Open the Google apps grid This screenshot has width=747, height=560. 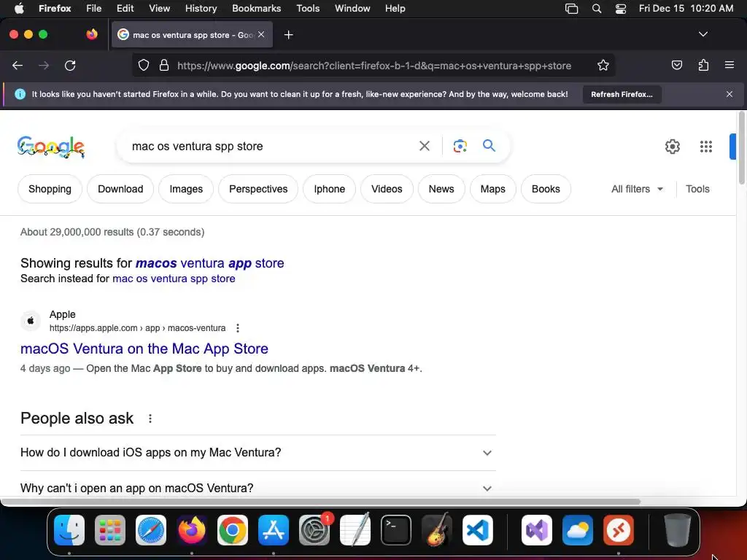coord(706,147)
